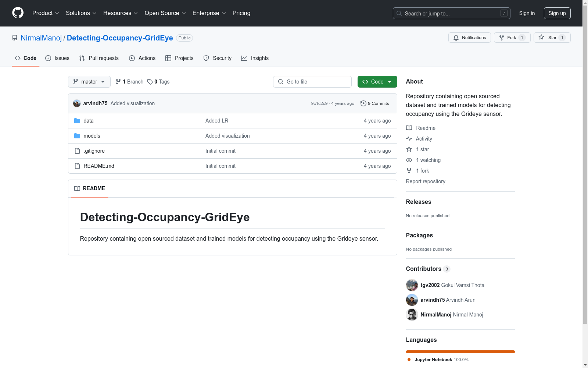Click the Detecting-Occupancy-GridEye repository title link

tap(120, 38)
